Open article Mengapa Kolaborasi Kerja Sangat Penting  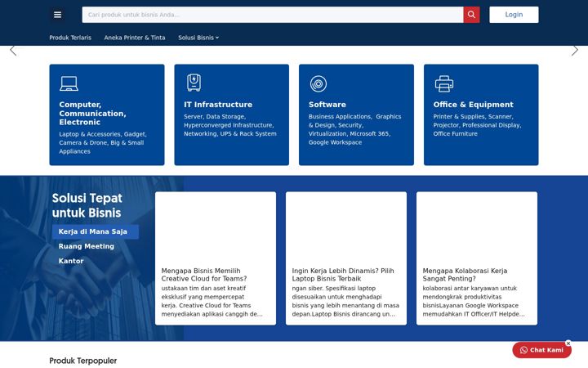point(465,275)
